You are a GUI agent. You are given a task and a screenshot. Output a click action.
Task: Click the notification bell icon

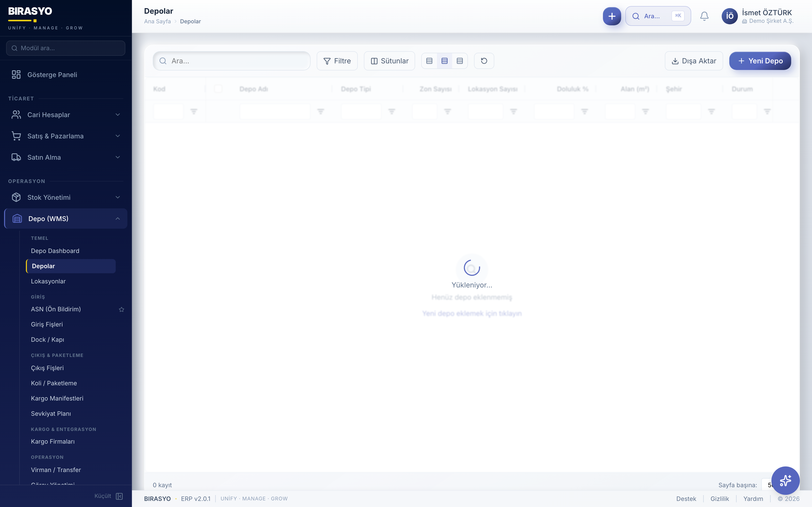704,16
